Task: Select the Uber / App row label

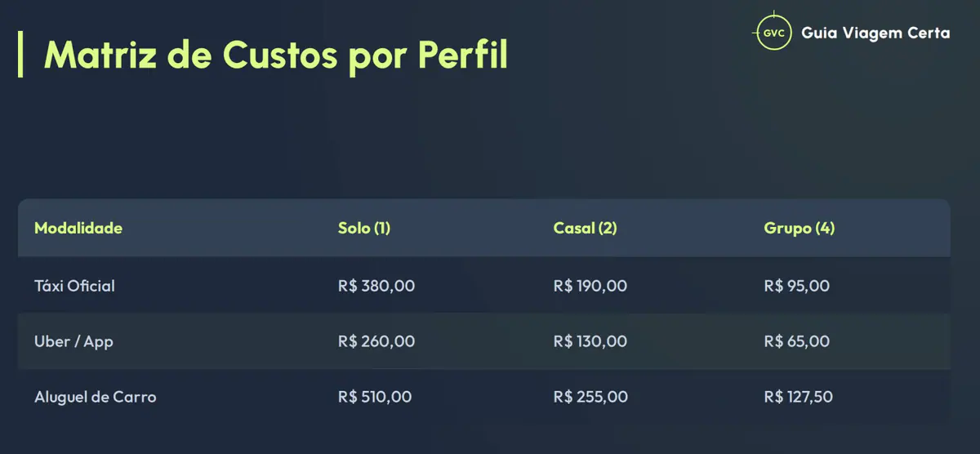Action: tap(73, 341)
